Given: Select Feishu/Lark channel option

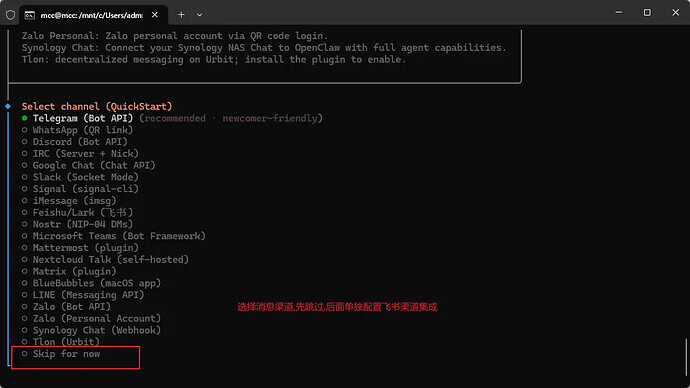Looking at the screenshot, I should tap(77, 212).
